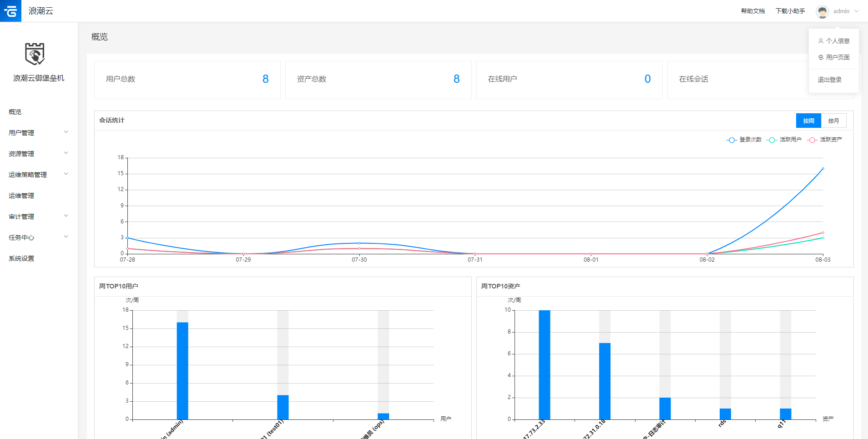Select 退出登录 from the admin menu
The width and height of the screenshot is (868, 439).
pos(829,80)
